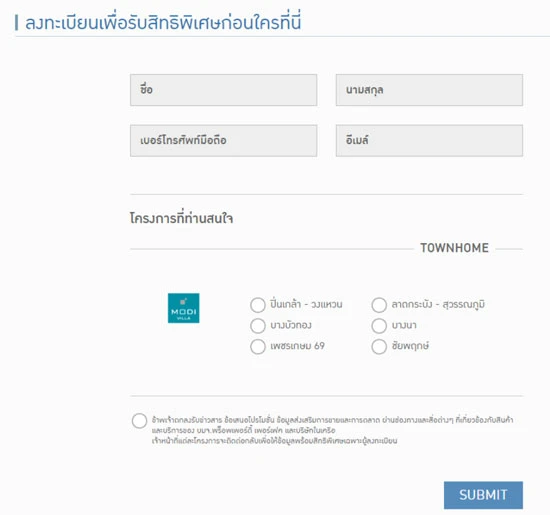Focus the นามสกุล surname field
Viewport: 550px width, 515px height.
429,90
